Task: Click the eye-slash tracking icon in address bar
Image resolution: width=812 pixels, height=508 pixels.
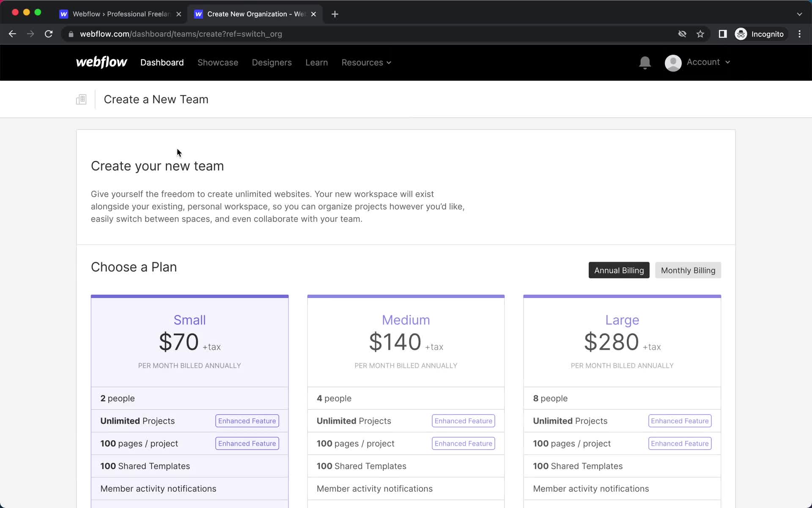Action: (682, 34)
